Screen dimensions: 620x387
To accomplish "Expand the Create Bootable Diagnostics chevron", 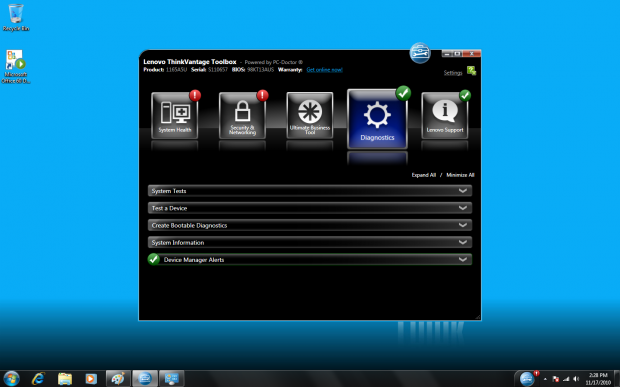I will (x=463, y=225).
